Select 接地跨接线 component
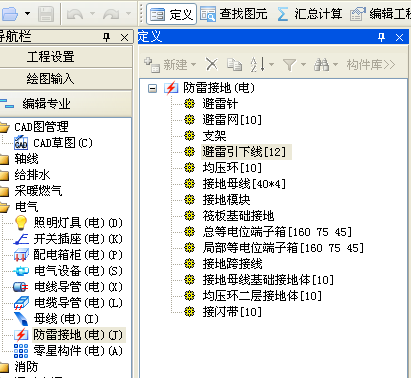Screen dimensions: 411x378 pos(232,264)
